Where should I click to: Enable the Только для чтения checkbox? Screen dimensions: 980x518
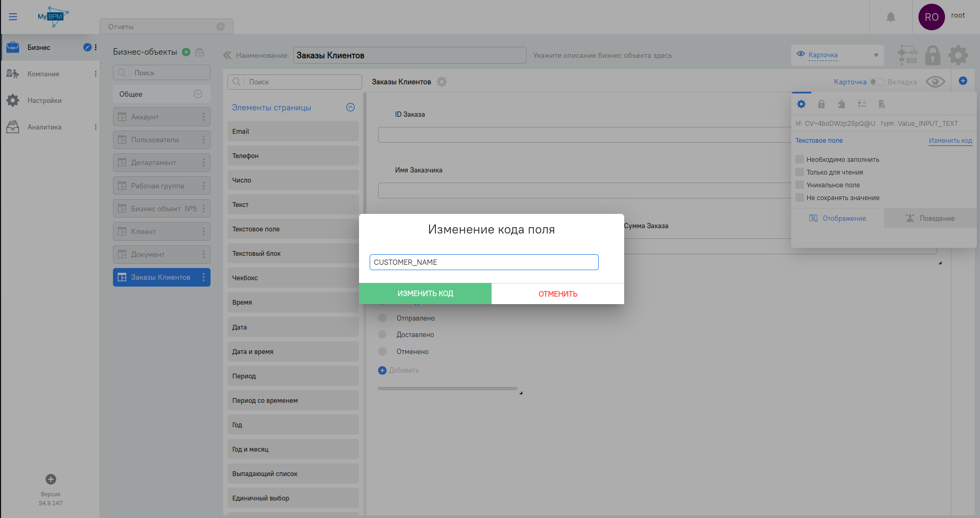(800, 172)
